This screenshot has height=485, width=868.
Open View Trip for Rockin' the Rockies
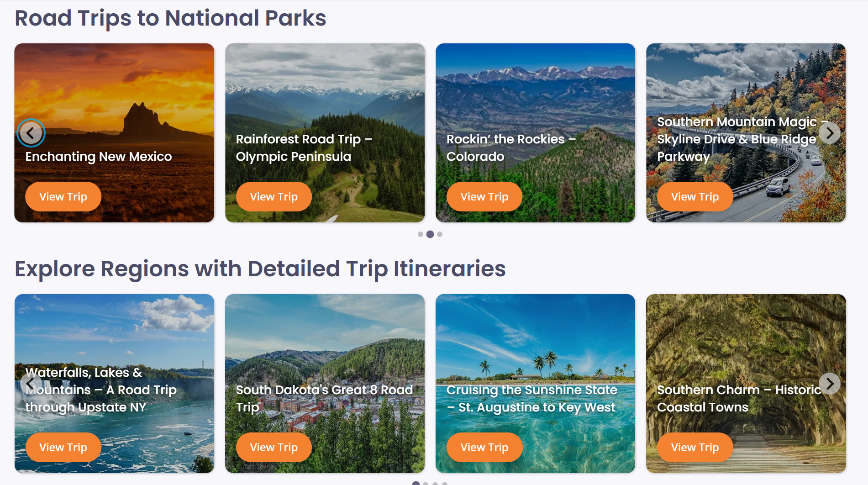[x=484, y=197]
